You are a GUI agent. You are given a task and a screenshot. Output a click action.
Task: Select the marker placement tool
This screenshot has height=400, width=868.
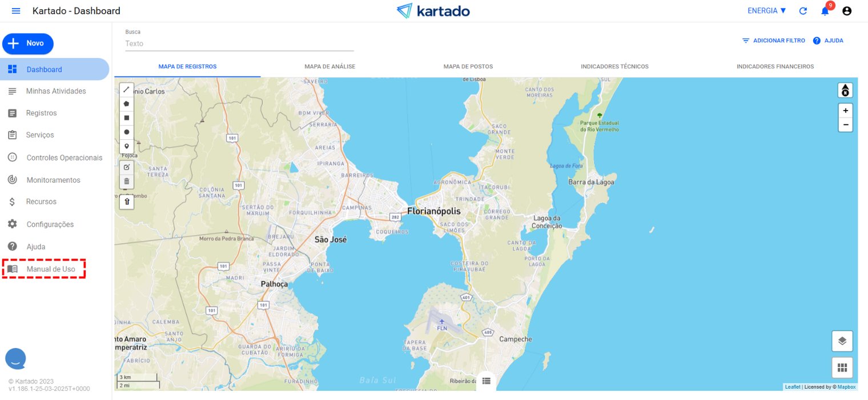(x=126, y=146)
